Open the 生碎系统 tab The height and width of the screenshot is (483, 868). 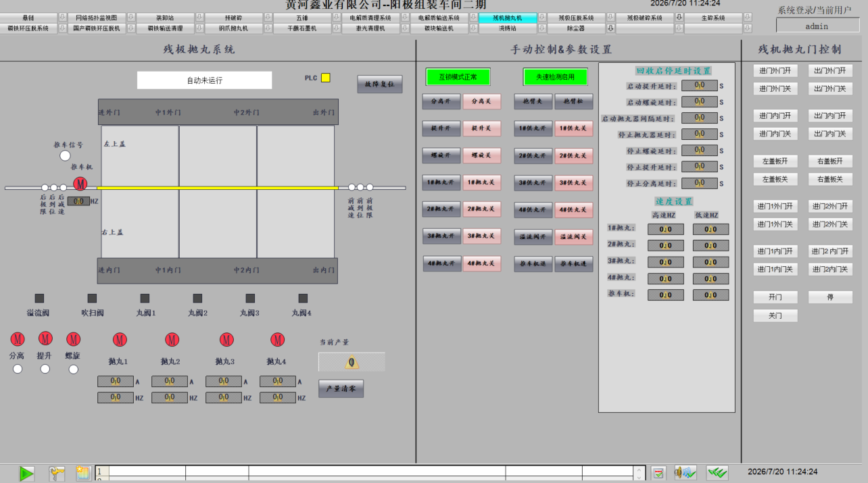[713, 18]
